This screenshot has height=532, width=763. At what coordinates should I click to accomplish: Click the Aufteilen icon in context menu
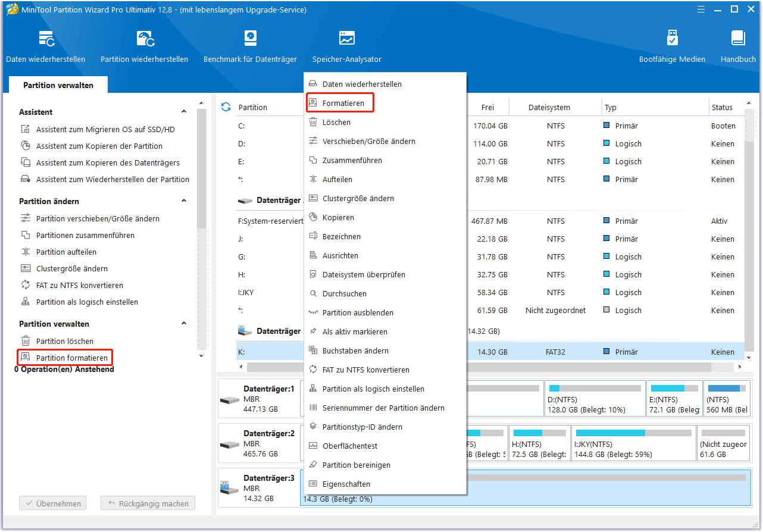(313, 179)
